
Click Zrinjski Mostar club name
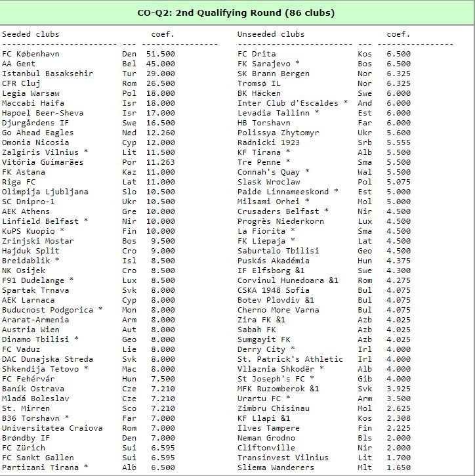(x=37, y=241)
